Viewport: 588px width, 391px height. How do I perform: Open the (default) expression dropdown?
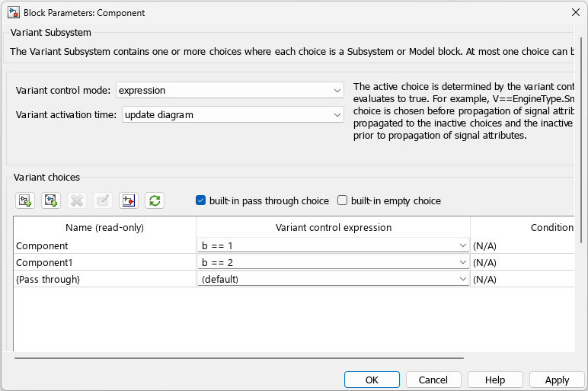point(462,279)
